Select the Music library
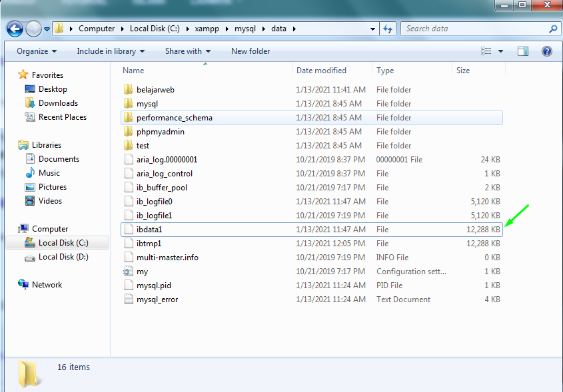 point(49,173)
